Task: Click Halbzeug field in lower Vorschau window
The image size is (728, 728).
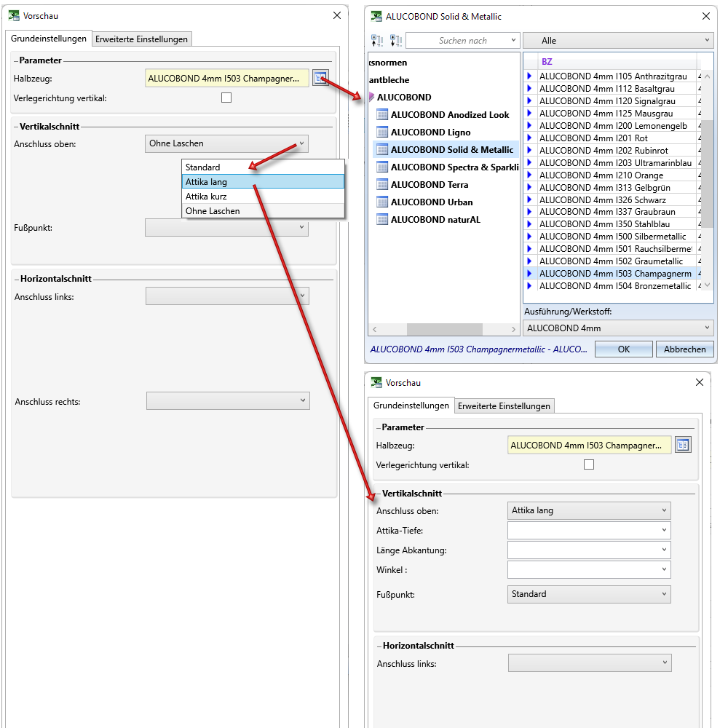Action: pyautogui.click(x=589, y=445)
